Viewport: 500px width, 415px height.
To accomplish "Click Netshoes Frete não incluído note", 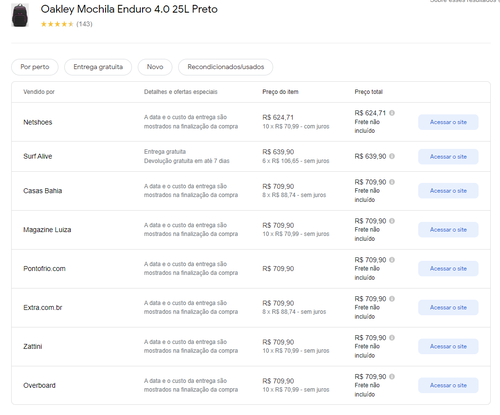I will point(367,126).
